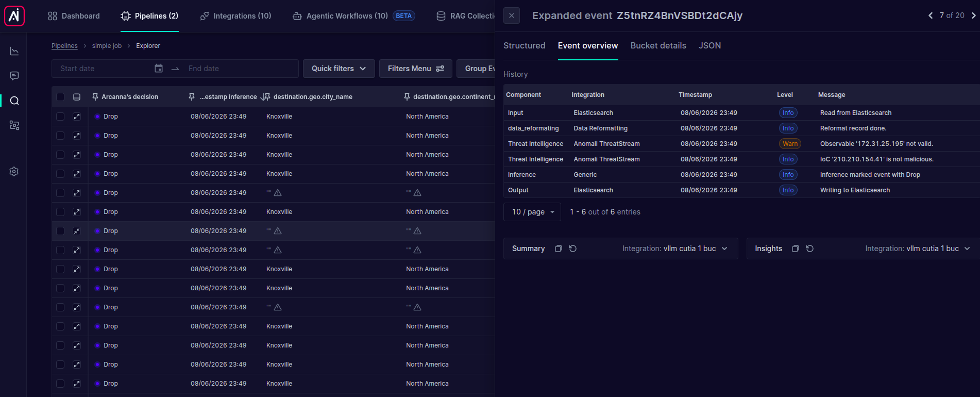This screenshot has height=397, width=980.
Task: Click the message "Observable '172.31.25.195' not valid."
Action: click(876, 144)
